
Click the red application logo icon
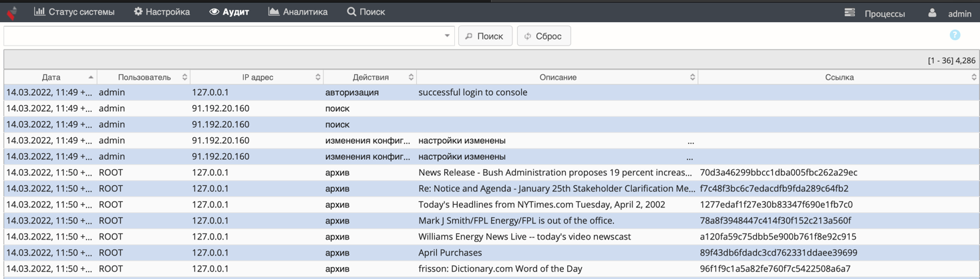coord(11,12)
